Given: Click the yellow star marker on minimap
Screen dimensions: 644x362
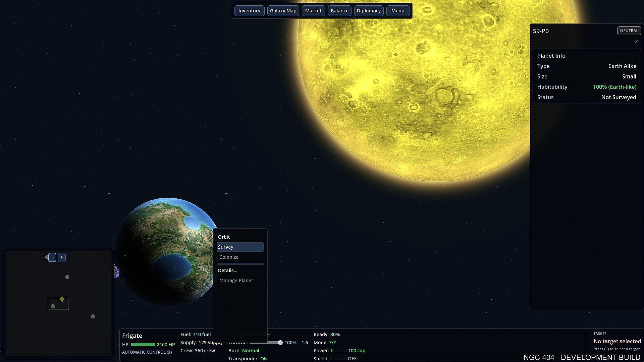Looking at the screenshot, I should click(x=62, y=299).
